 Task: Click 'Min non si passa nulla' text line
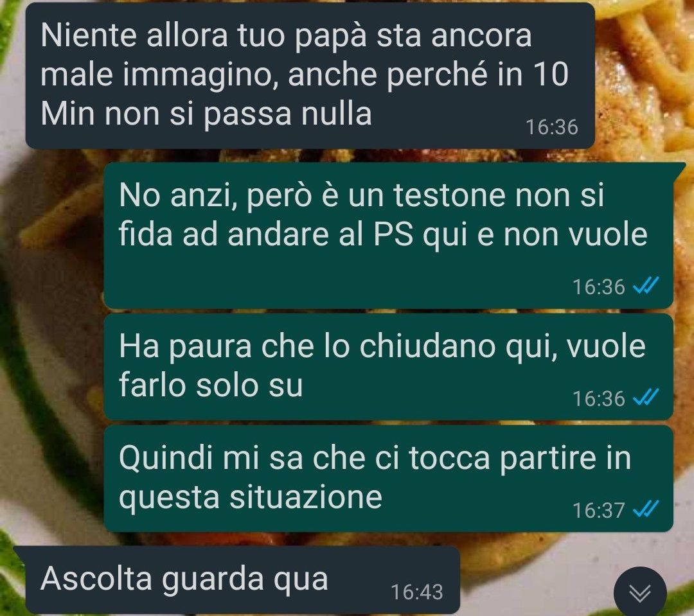(206, 114)
